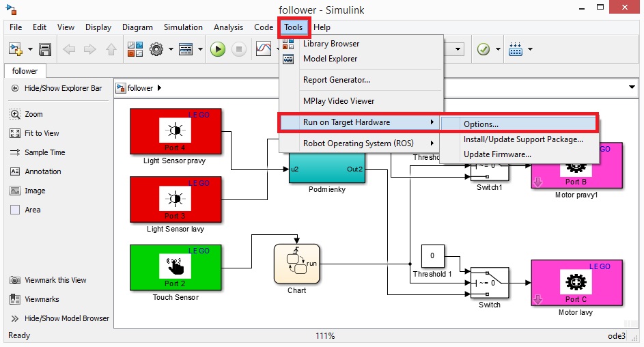Click the ode3 solver status text
The height and width of the screenshot is (347, 644).
click(x=617, y=336)
